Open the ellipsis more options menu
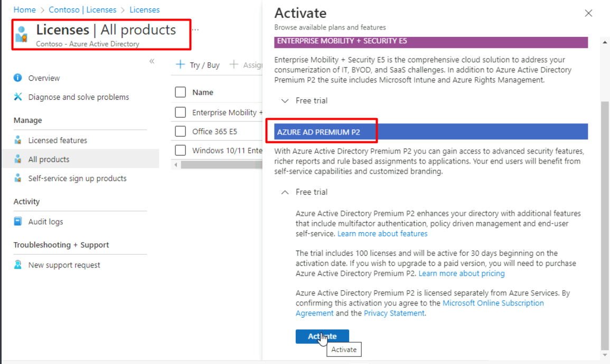610x364 pixels. pyautogui.click(x=195, y=30)
